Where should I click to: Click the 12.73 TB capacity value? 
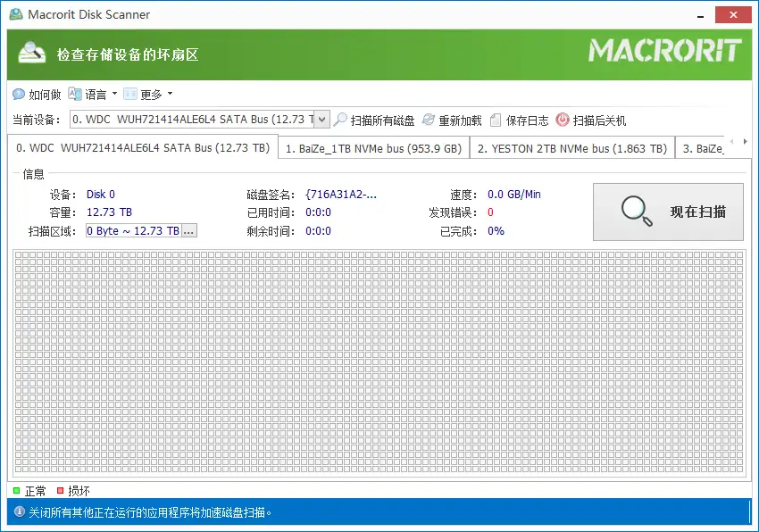pyautogui.click(x=110, y=212)
